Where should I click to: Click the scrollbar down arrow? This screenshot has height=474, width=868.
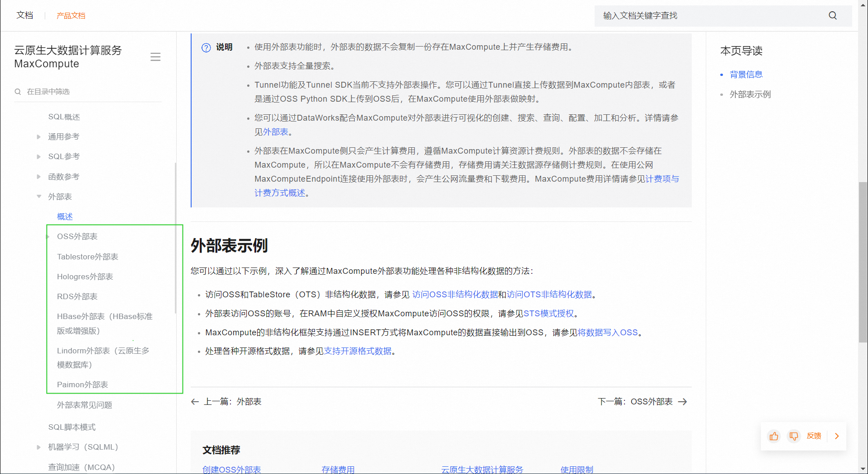click(x=863, y=469)
